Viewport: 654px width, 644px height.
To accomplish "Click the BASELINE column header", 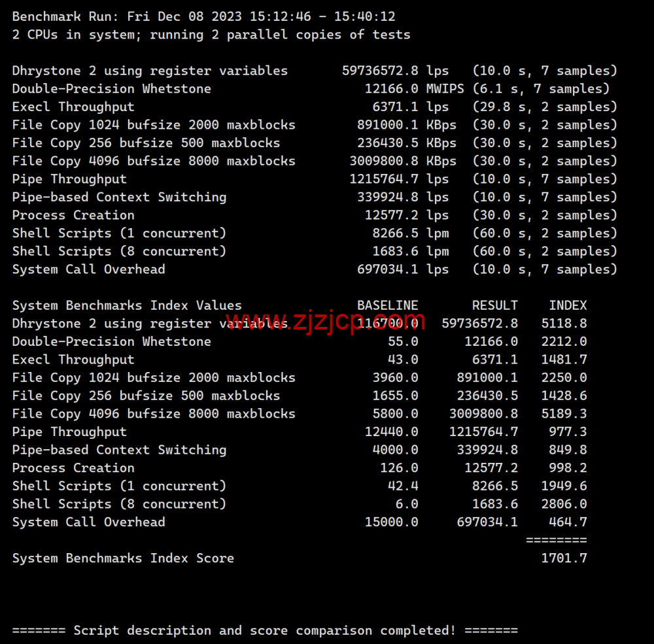I will [x=387, y=305].
